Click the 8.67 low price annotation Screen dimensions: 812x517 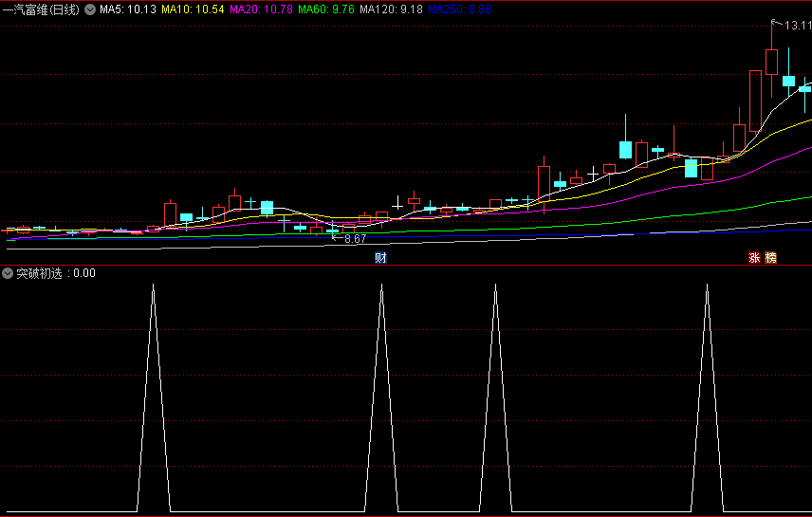355,239
